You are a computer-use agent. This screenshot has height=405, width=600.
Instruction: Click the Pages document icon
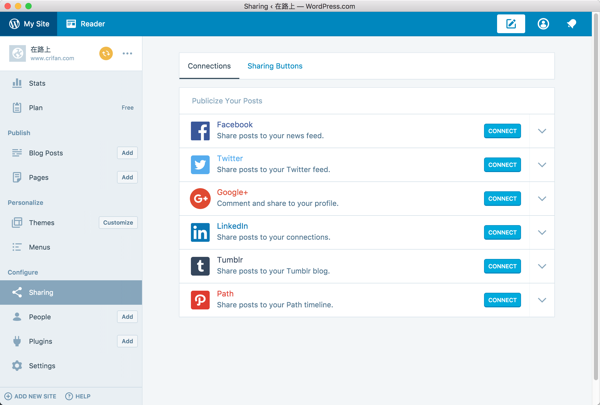(x=17, y=177)
